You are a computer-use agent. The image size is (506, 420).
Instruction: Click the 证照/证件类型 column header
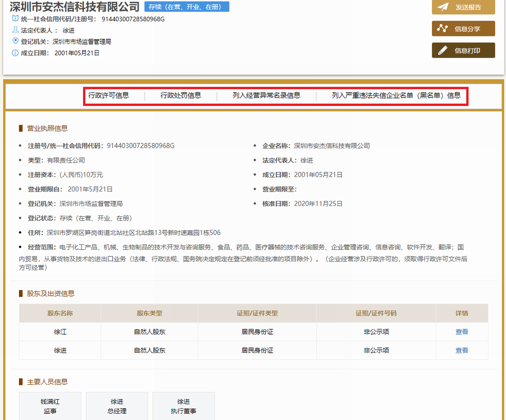pyautogui.click(x=257, y=313)
